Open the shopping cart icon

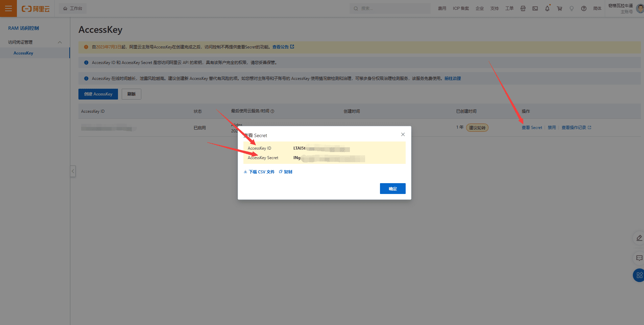pyautogui.click(x=559, y=8)
